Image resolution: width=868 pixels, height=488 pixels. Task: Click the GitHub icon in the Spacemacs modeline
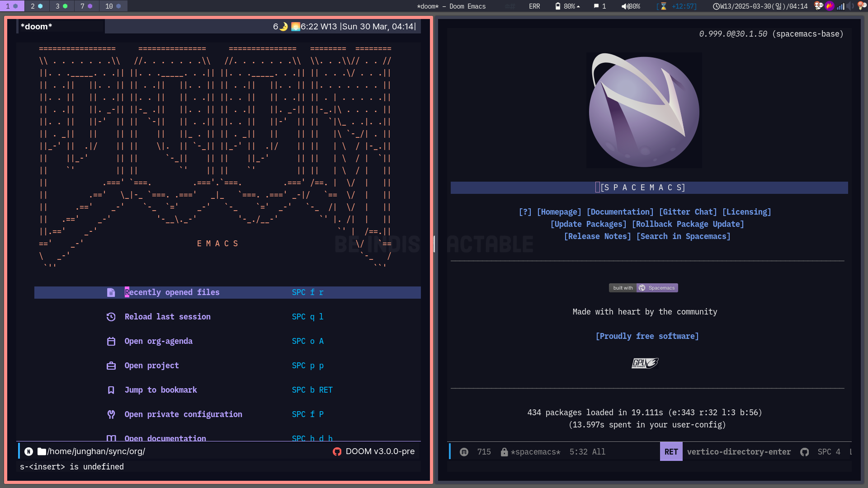pyautogui.click(x=804, y=452)
